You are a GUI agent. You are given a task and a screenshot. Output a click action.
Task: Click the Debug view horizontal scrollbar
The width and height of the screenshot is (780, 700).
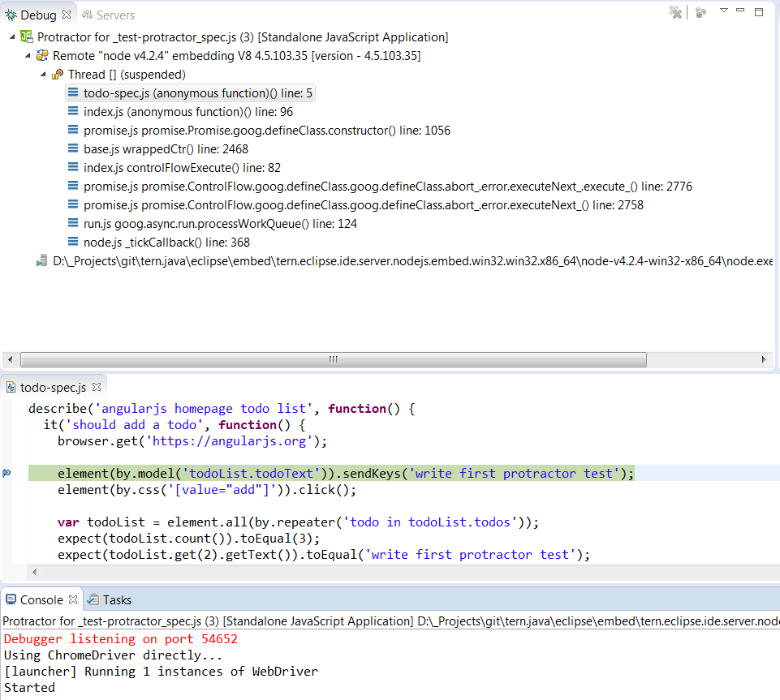(x=333, y=359)
